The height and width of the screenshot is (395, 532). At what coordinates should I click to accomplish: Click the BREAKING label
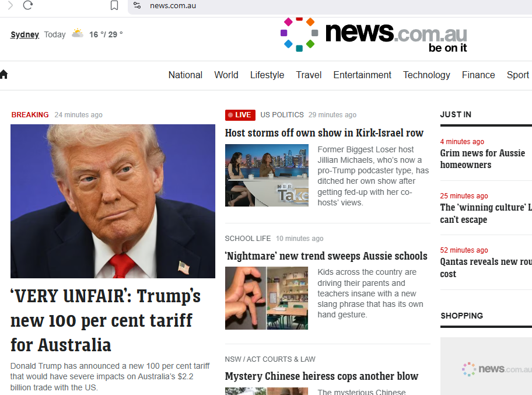(30, 115)
